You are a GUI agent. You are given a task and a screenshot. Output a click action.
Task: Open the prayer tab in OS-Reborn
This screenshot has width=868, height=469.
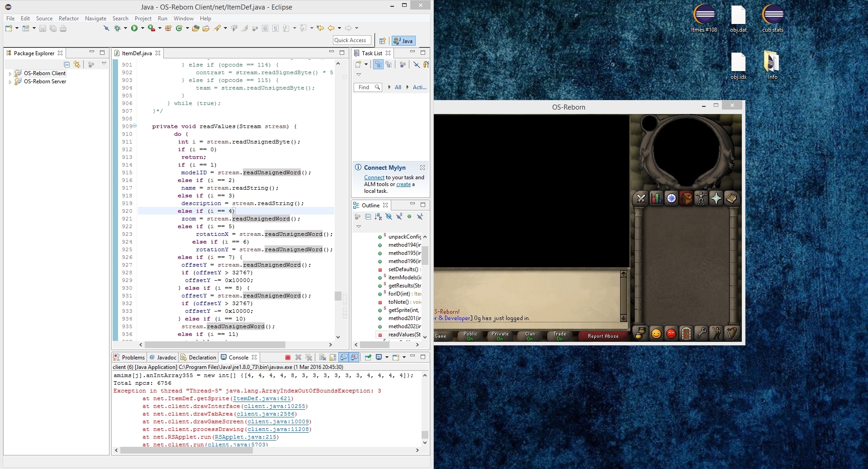[716, 198]
